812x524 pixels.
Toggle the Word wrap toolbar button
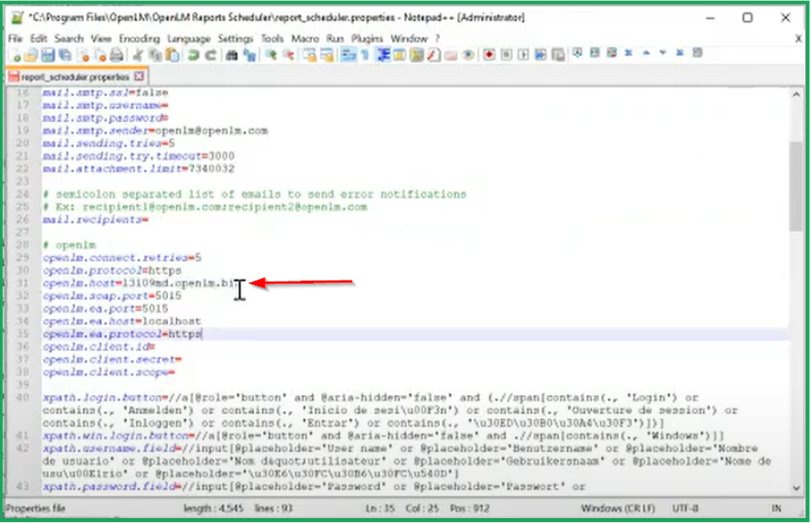point(347,56)
